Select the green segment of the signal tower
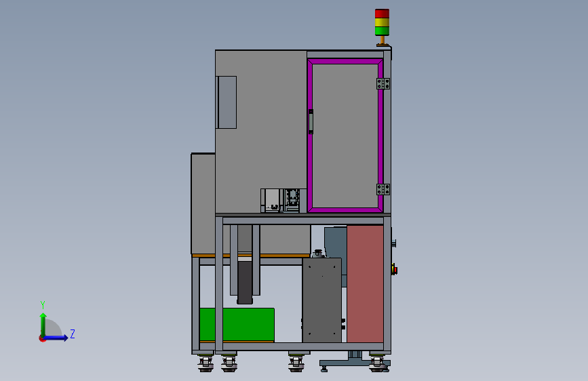588x381 pixels. point(382,31)
